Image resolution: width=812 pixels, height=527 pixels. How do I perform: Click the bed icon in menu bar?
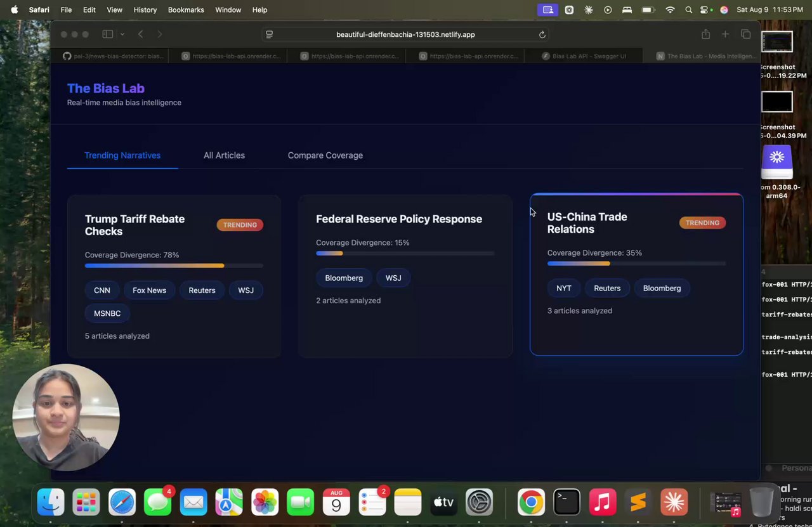point(627,10)
